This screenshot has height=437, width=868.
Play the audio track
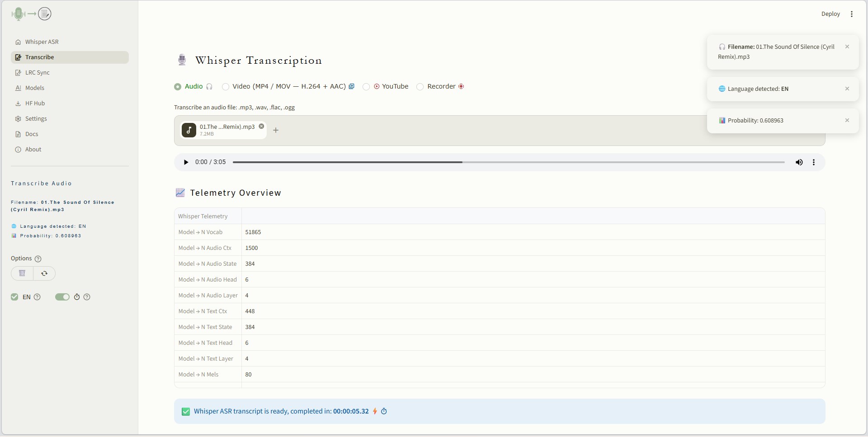186,162
